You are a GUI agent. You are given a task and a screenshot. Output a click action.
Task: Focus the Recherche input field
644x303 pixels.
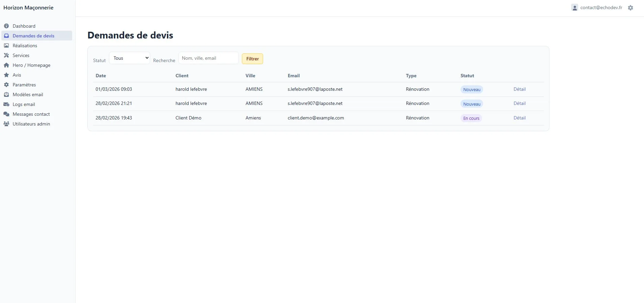pos(208,58)
